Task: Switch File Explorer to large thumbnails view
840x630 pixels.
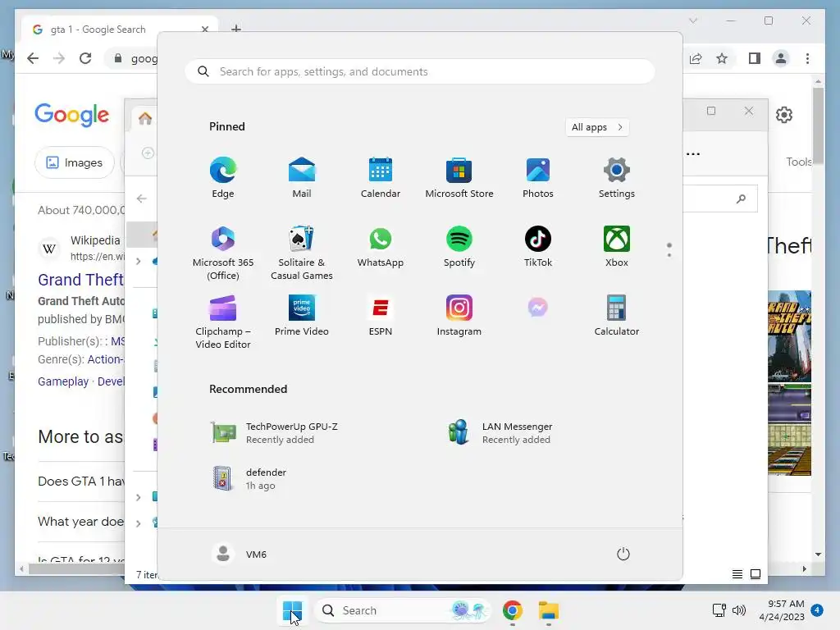Action: coord(756,574)
